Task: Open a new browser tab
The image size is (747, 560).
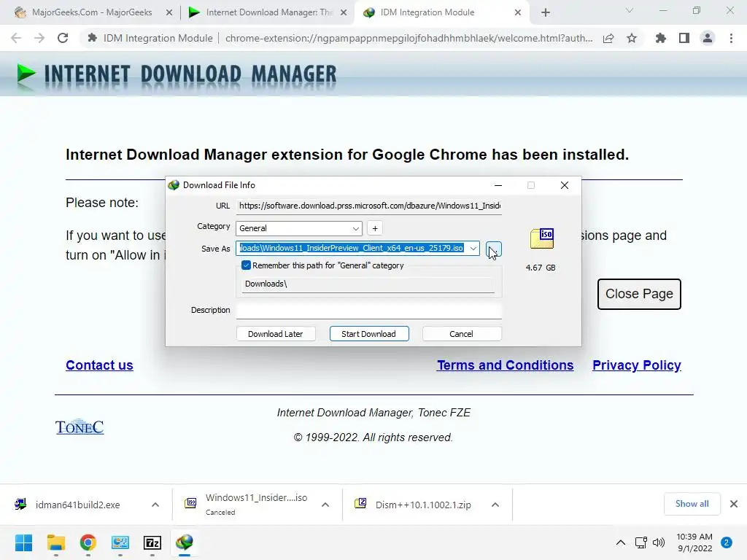Action: (x=546, y=12)
